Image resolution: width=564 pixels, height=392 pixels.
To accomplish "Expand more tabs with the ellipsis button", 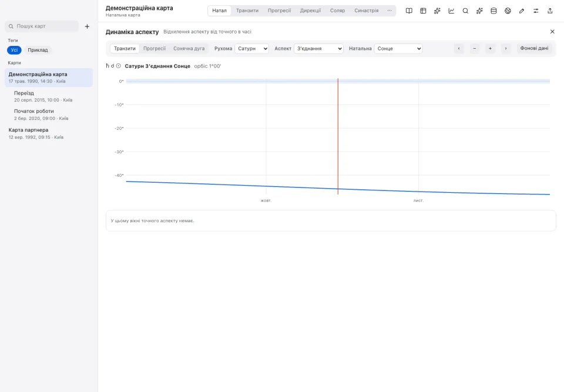I will coord(390,11).
